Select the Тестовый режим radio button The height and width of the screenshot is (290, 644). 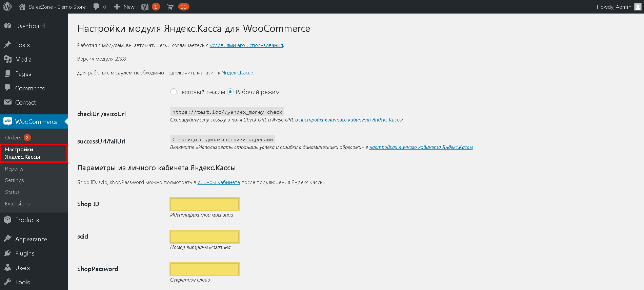174,92
